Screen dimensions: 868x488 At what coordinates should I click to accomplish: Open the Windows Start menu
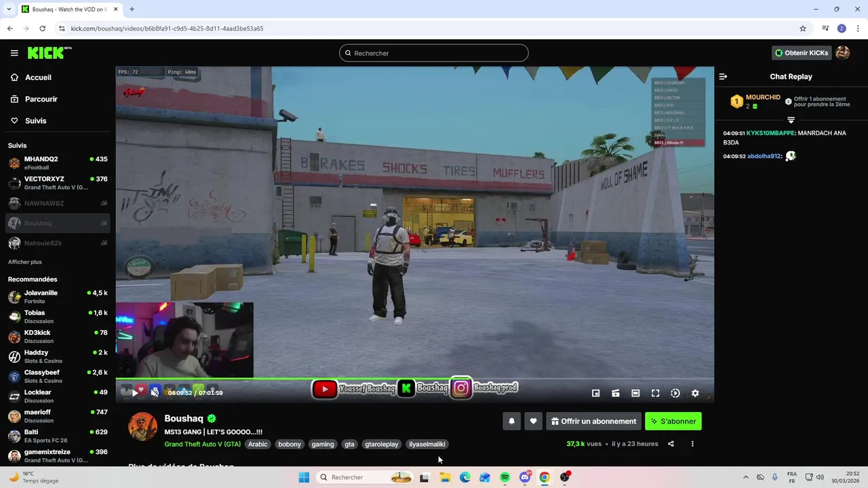(304, 477)
